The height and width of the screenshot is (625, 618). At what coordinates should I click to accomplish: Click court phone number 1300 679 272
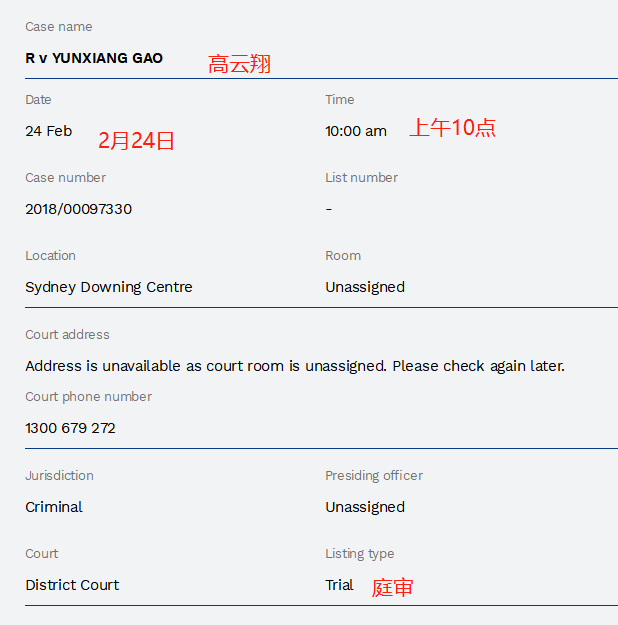coord(70,428)
